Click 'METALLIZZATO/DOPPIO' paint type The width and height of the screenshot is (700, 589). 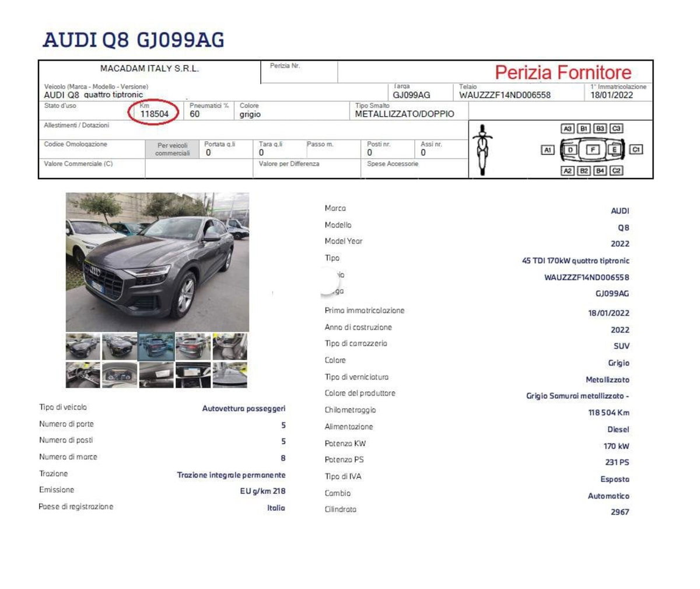(x=404, y=114)
